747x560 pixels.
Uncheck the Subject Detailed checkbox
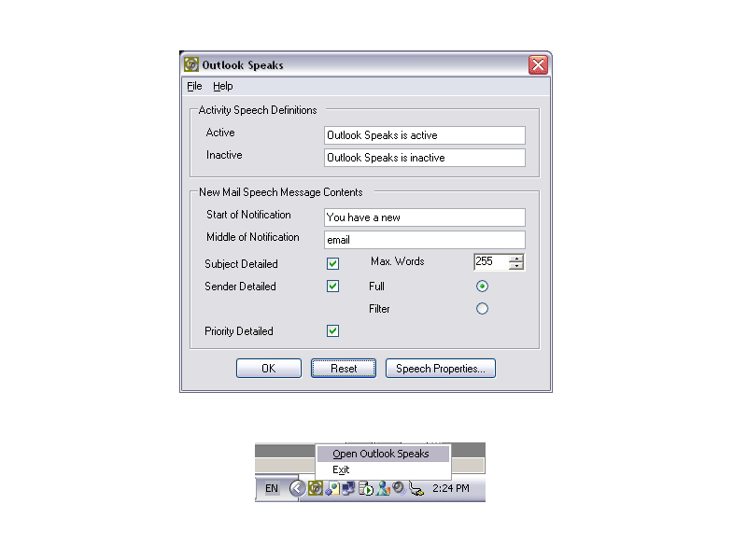click(x=333, y=264)
